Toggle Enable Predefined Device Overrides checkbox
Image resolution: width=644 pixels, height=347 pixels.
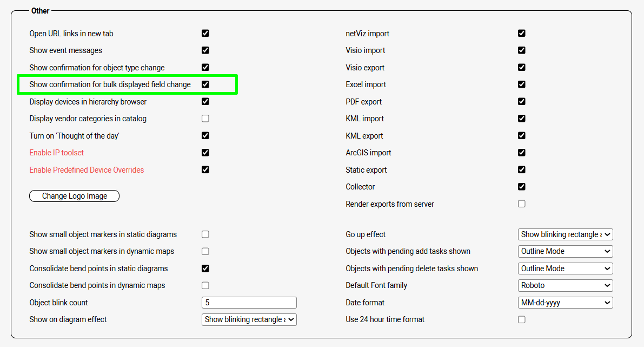[205, 169]
